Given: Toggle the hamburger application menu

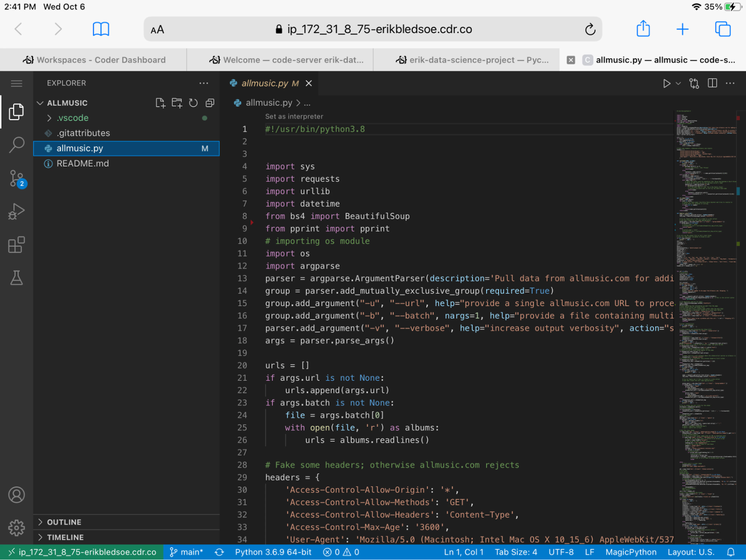Looking at the screenshot, I should (17, 83).
